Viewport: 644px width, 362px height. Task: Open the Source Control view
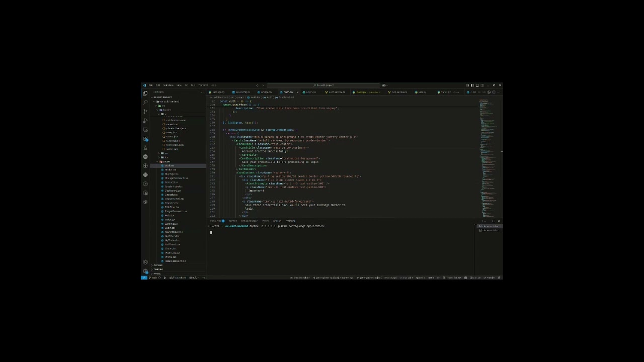point(145,112)
